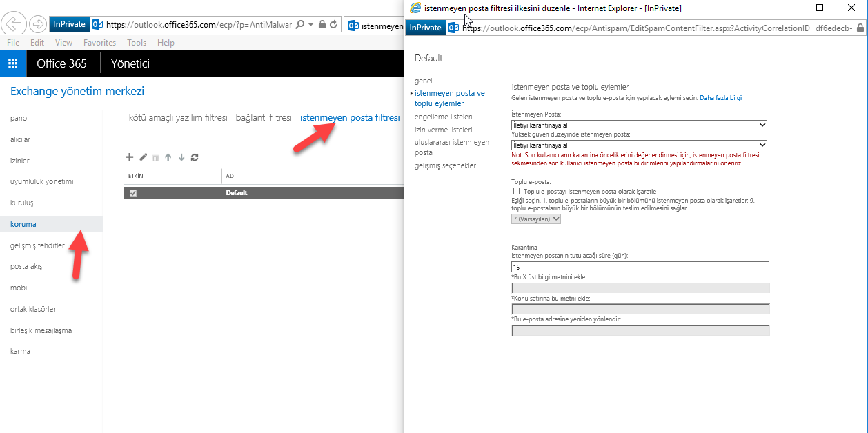Add a new spam filter policy with plus icon
Image resolution: width=868 pixels, height=433 pixels.
tap(129, 157)
